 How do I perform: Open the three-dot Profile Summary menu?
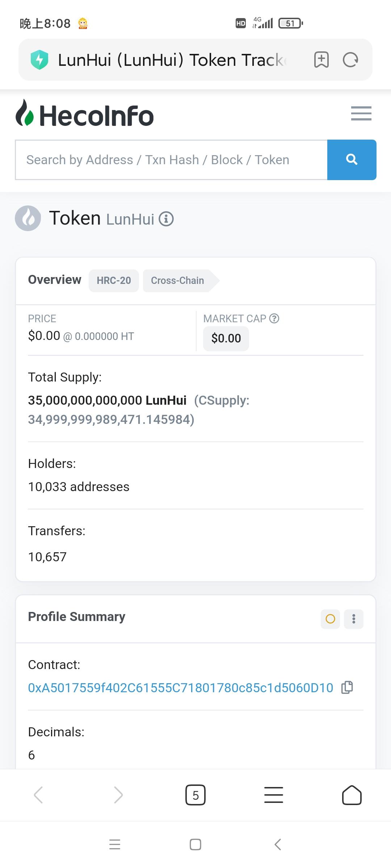click(x=353, y=619)
